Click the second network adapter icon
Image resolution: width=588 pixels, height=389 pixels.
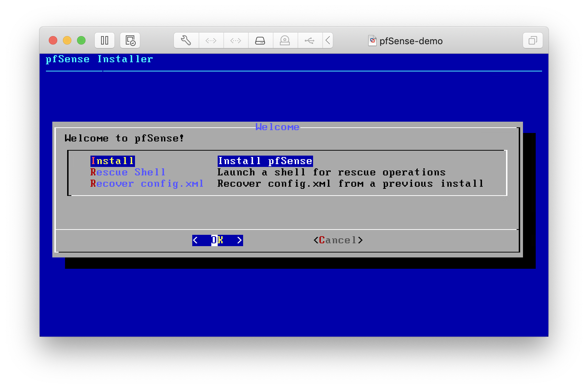pos(236,40)
